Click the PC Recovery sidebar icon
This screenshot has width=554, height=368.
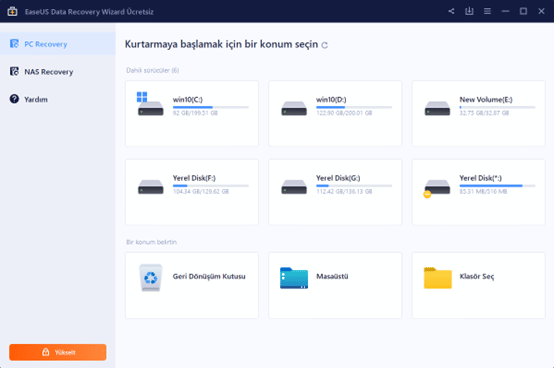(14, 44)
